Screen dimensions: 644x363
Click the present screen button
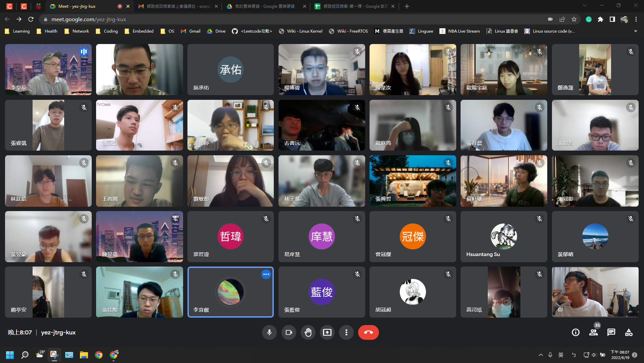[x=327, y=332]
